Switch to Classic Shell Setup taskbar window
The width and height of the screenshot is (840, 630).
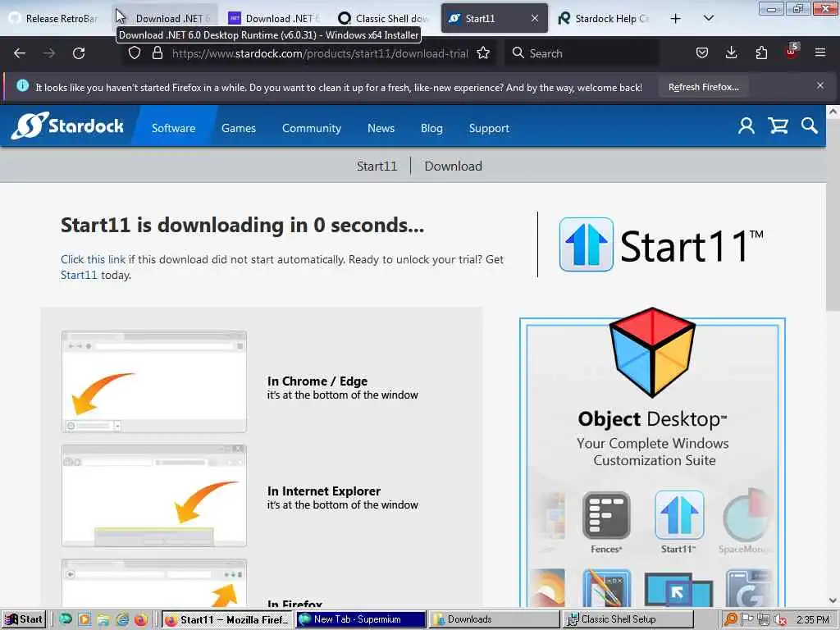tap(629, 619)
